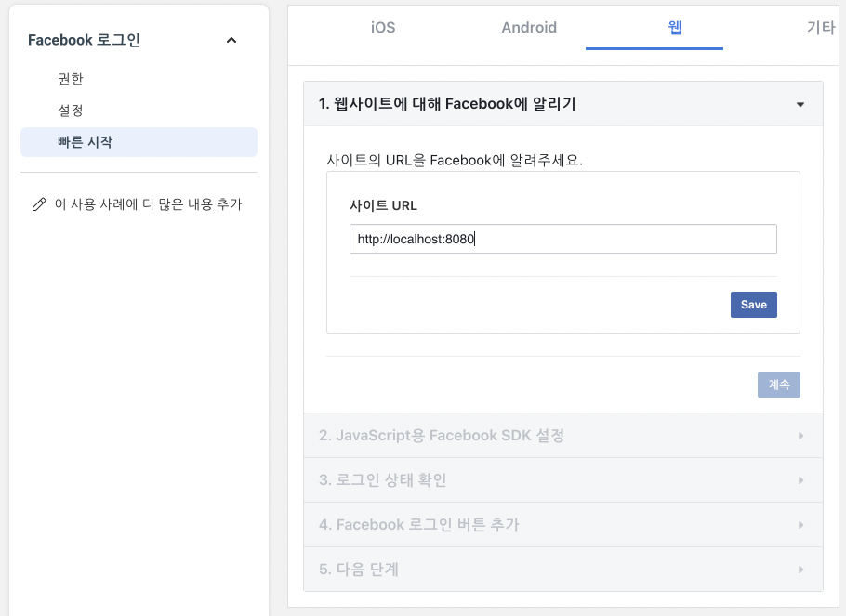Screen dimensions: 846x616
Task: Click the 3. 로그인 상태 확인 title
Action: 382,480
